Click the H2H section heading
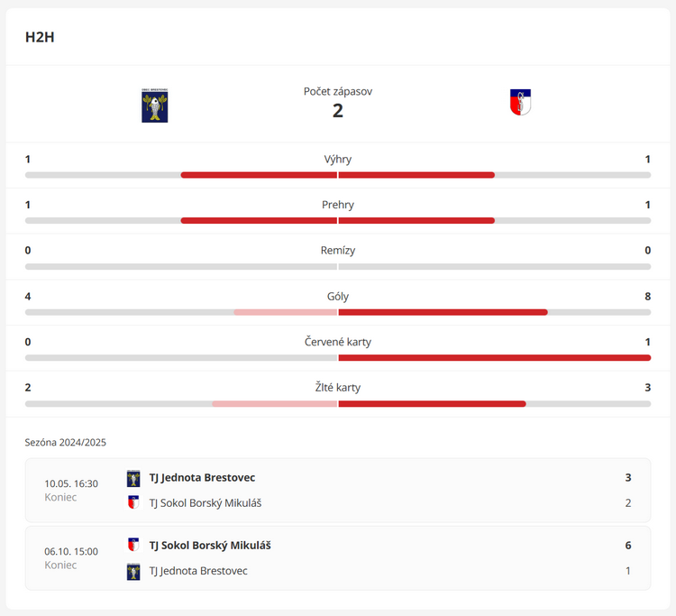The width and height of the screenshot is (676, 616). click(40, 37)
